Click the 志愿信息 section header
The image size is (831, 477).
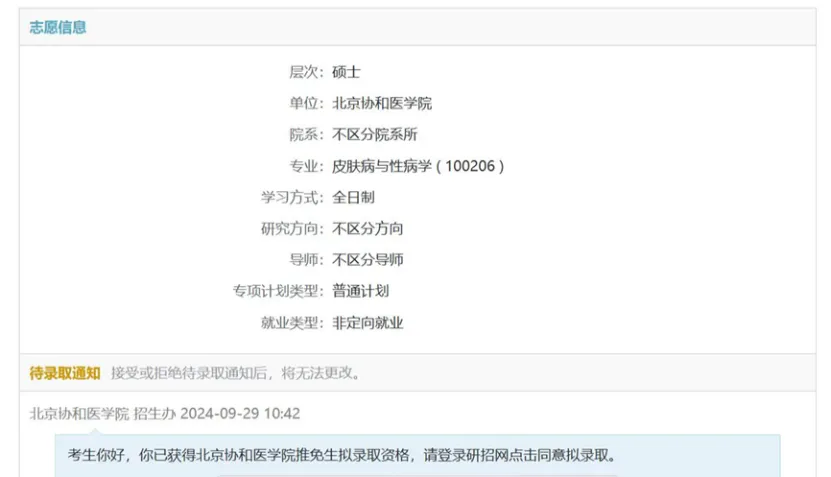[x=58, y=28]
